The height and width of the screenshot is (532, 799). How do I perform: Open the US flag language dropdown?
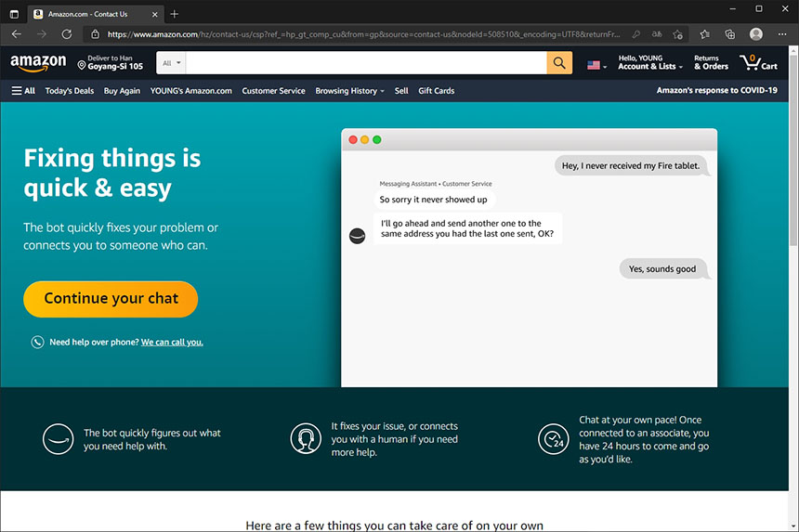(x=596, y=65)
